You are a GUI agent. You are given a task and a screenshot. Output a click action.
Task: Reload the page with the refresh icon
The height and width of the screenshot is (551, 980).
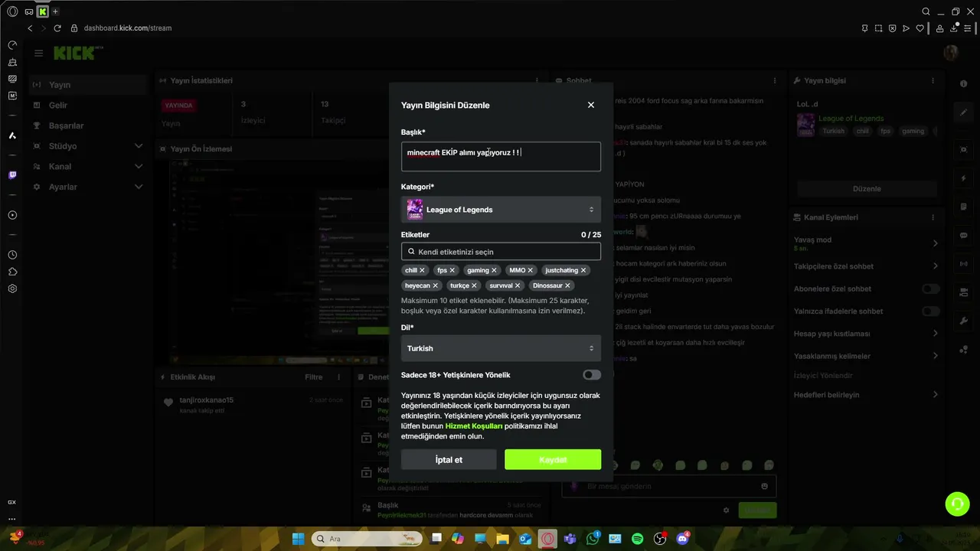point(57,28)
